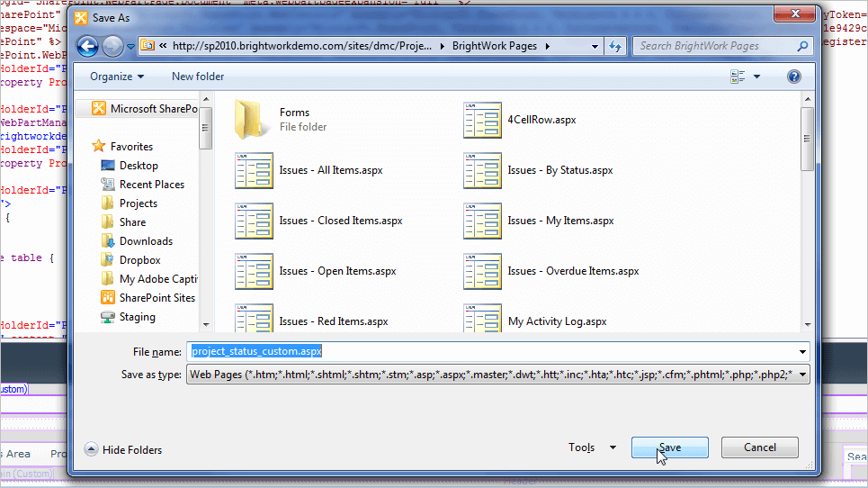Select the Issues - My Items.aspx icon
Viewport: 868px width, 488px height.
[482, 221]
